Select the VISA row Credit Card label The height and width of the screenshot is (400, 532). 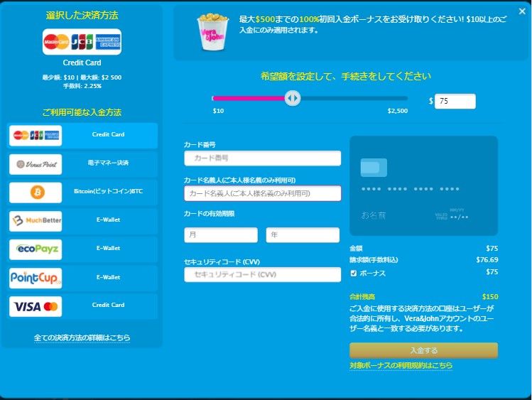[x=108, y=305]
